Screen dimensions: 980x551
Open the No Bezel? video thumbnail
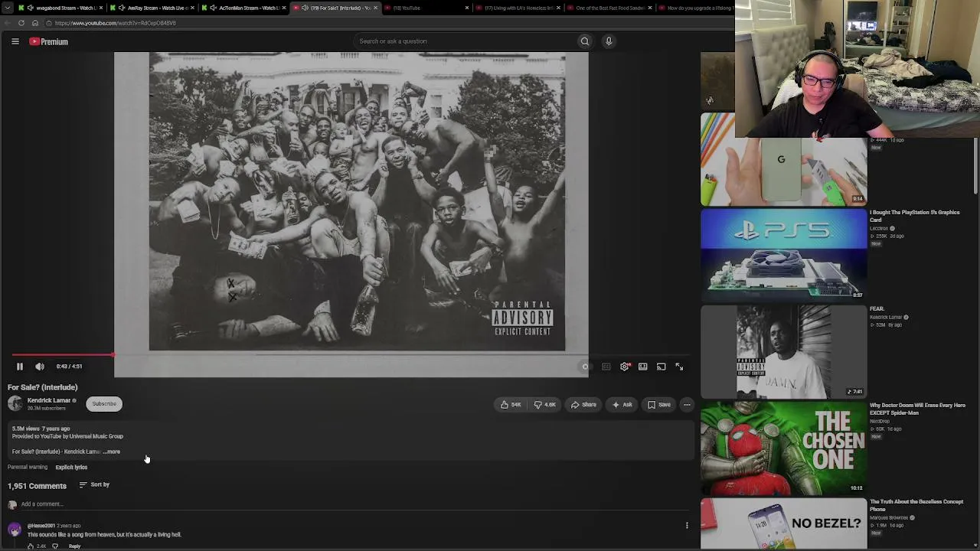783,524
